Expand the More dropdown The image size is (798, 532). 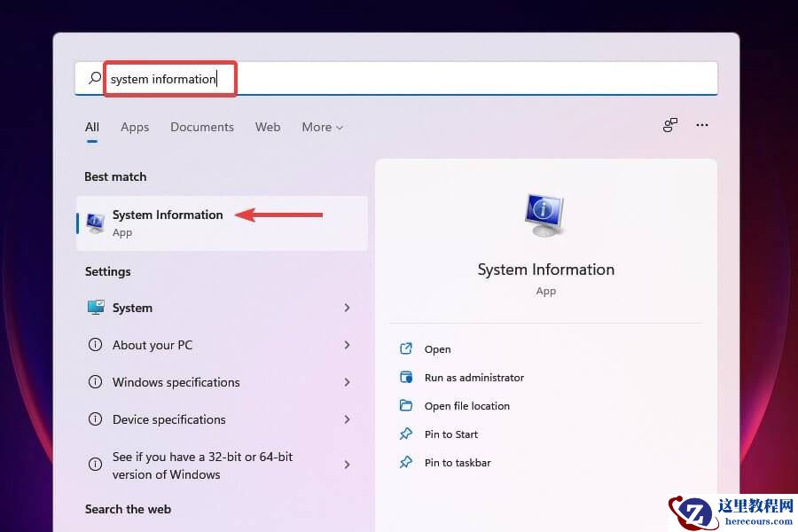[322, 127]
